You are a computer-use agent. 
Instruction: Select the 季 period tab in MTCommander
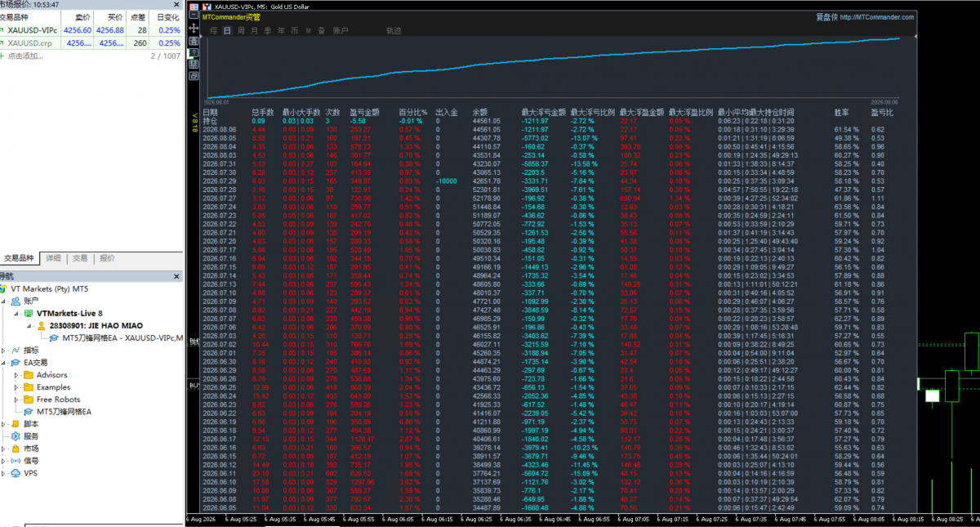click(x=268, y=31)
